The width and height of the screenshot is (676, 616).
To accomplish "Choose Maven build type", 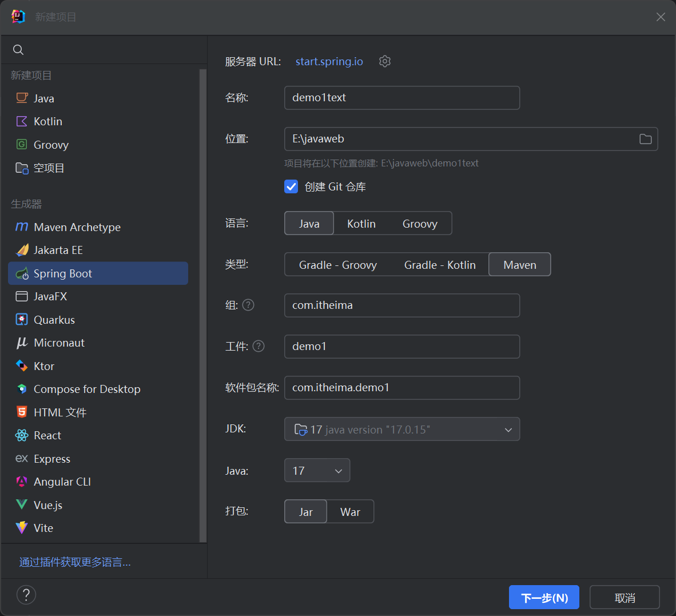I will click(x=519, y=265).
